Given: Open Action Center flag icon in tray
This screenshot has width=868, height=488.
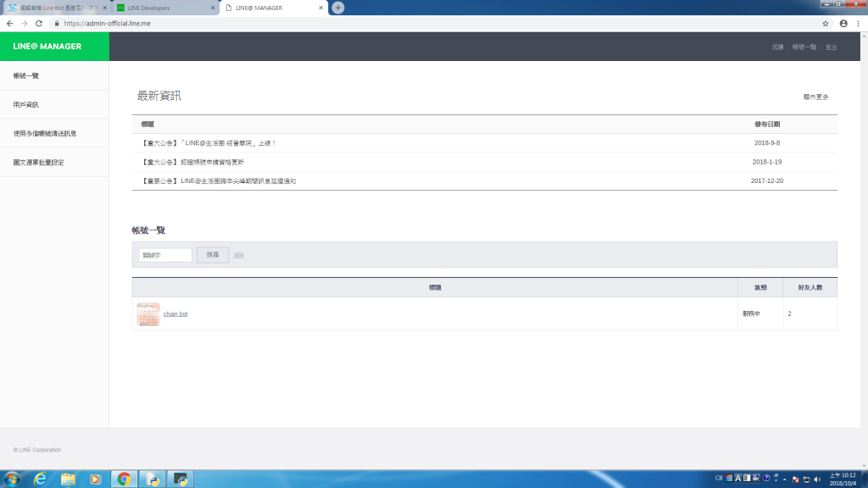Looking at the screenshot, I should point(795,480).
